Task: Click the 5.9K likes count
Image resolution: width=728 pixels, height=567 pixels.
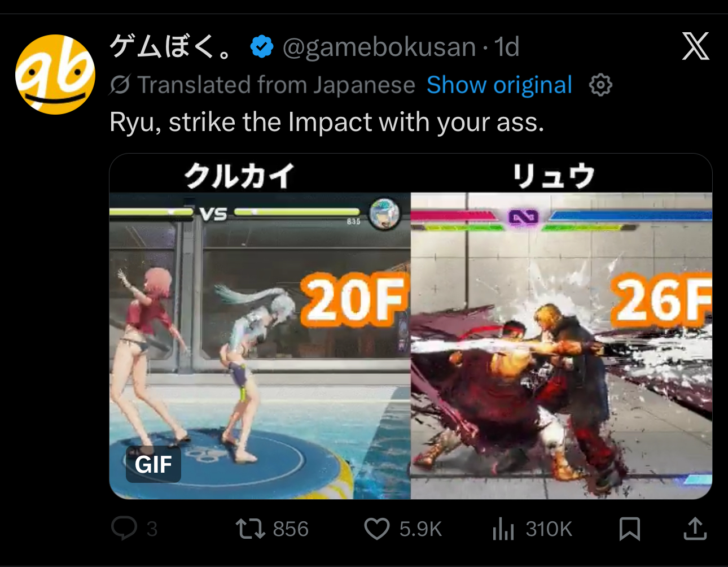Action: (420, 529)
